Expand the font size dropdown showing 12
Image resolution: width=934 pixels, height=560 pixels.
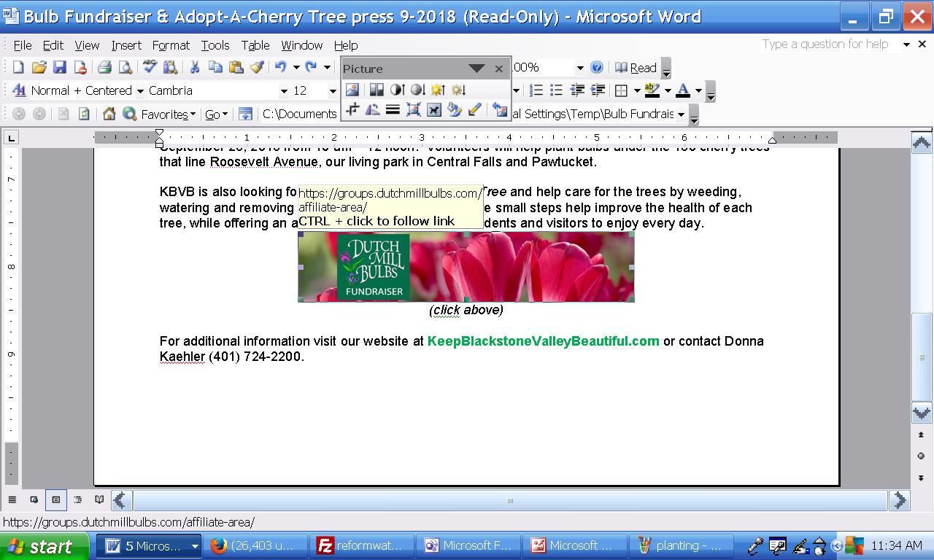[x=333, y=91]
